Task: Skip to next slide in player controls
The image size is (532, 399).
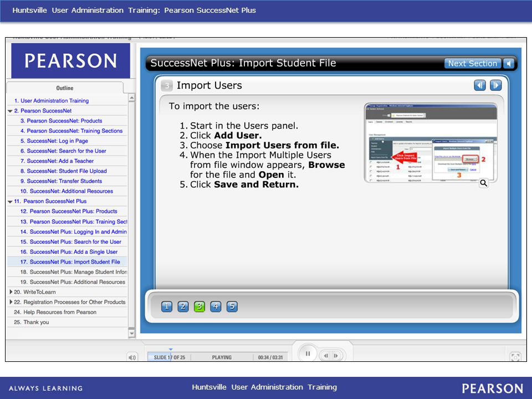Action: pyautogui.click(x=336, y=356)
